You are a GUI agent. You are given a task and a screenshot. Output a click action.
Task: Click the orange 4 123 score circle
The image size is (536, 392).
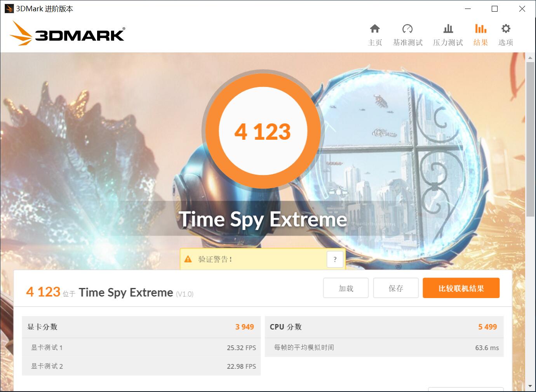pyautogui.click(x=263, y=131)
